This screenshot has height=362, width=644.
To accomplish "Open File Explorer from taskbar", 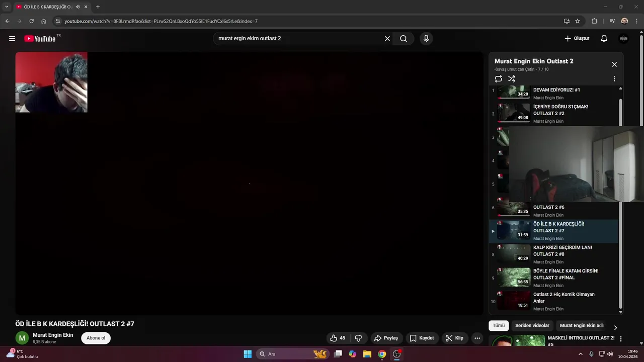I will [x=367, y=354].
